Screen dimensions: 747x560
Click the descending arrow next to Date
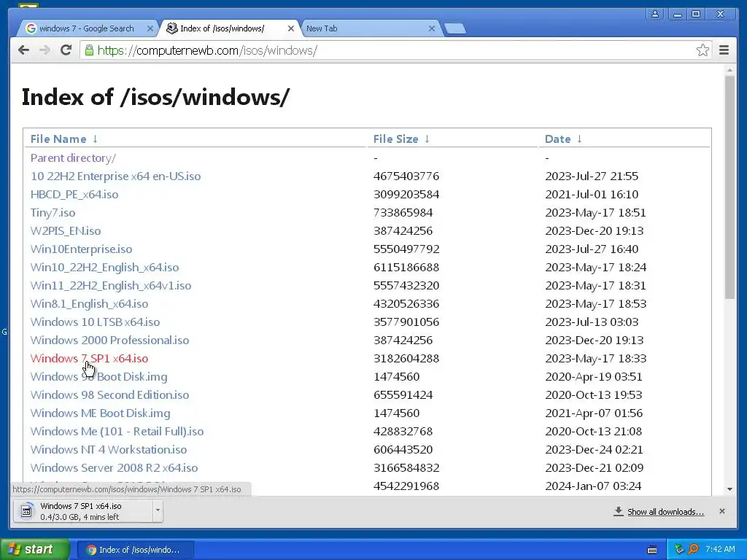click(x=579, y=139)
